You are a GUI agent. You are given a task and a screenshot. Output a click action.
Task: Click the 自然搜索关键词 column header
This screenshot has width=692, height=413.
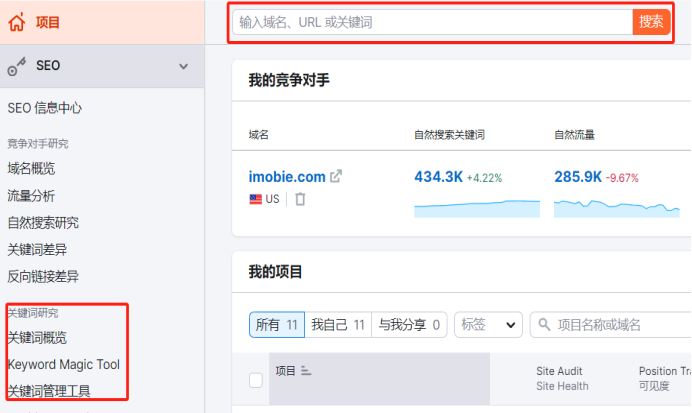pos(449,135)
